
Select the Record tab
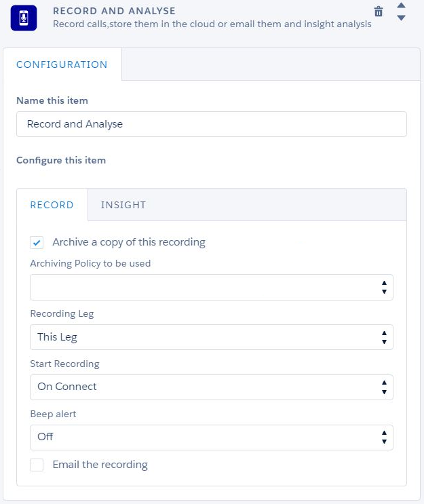point(52,205)
